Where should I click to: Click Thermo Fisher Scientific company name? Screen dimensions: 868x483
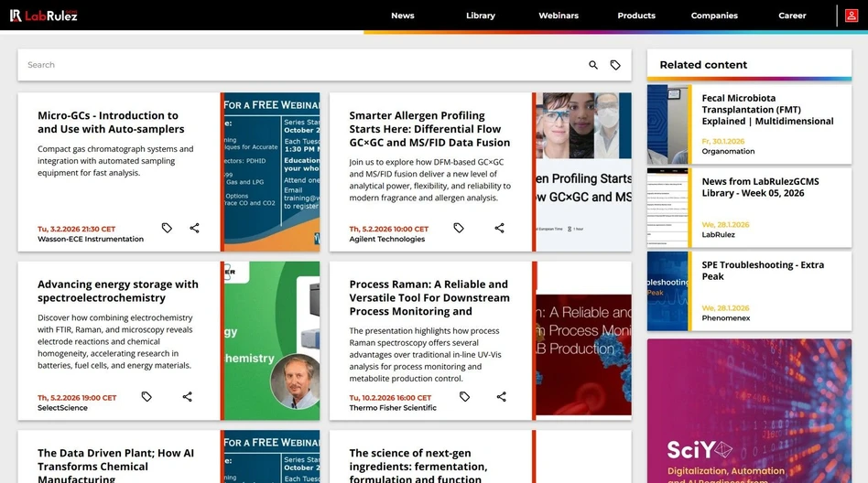393,408
